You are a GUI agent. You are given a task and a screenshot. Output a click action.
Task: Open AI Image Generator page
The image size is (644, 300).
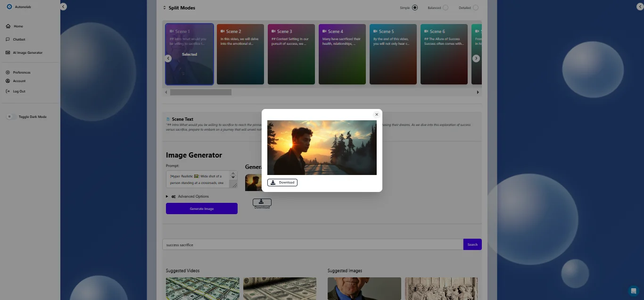(27, 53)
